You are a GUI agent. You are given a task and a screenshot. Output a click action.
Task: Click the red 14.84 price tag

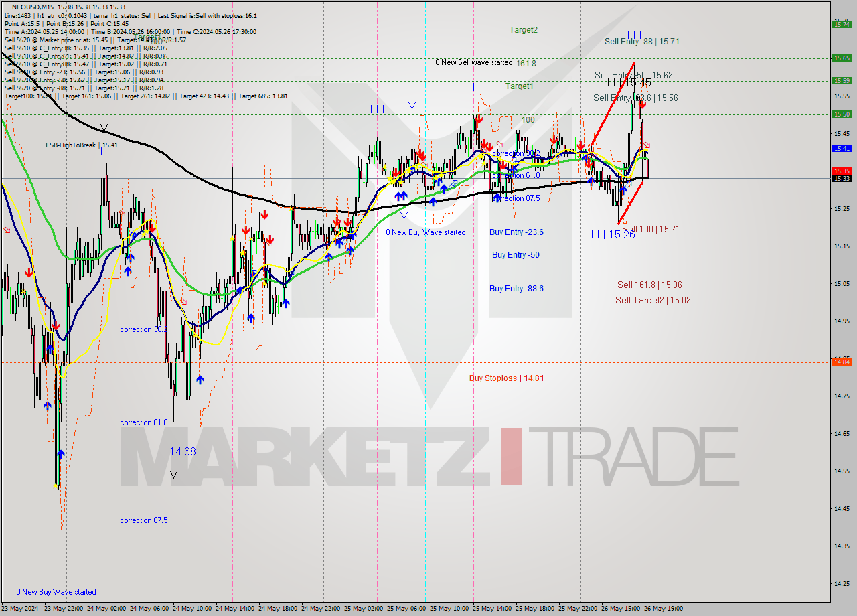point(842,362)
